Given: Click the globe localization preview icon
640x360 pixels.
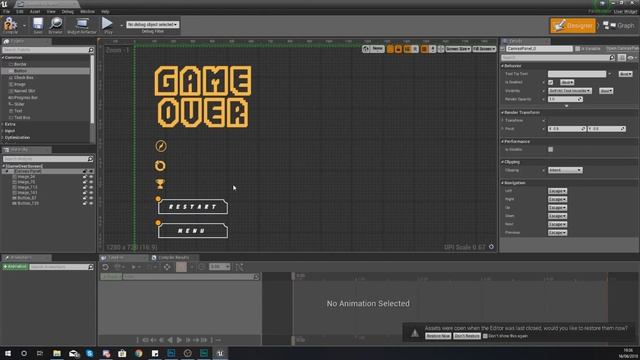Looking at the screenshot, I should click(x=366, y=49).
